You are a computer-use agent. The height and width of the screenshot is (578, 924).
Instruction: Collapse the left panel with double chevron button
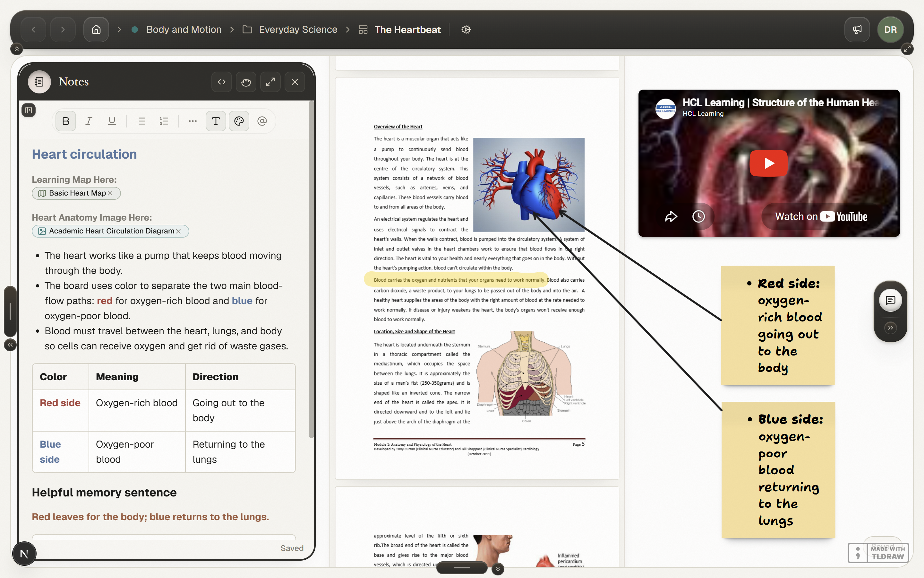click(10, 345)
